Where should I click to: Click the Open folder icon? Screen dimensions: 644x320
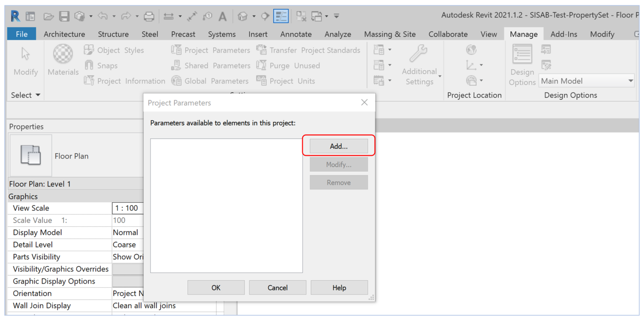tap(49, 16)
